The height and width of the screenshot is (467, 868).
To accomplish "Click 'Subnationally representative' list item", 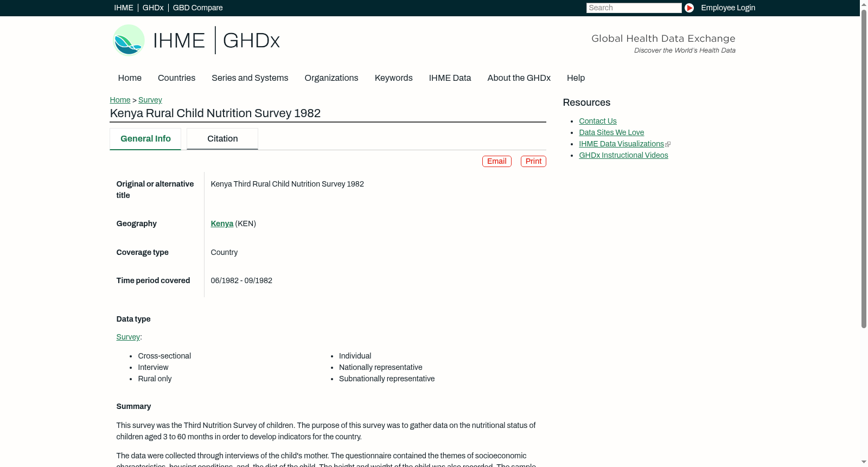I will tap(387, 379).
